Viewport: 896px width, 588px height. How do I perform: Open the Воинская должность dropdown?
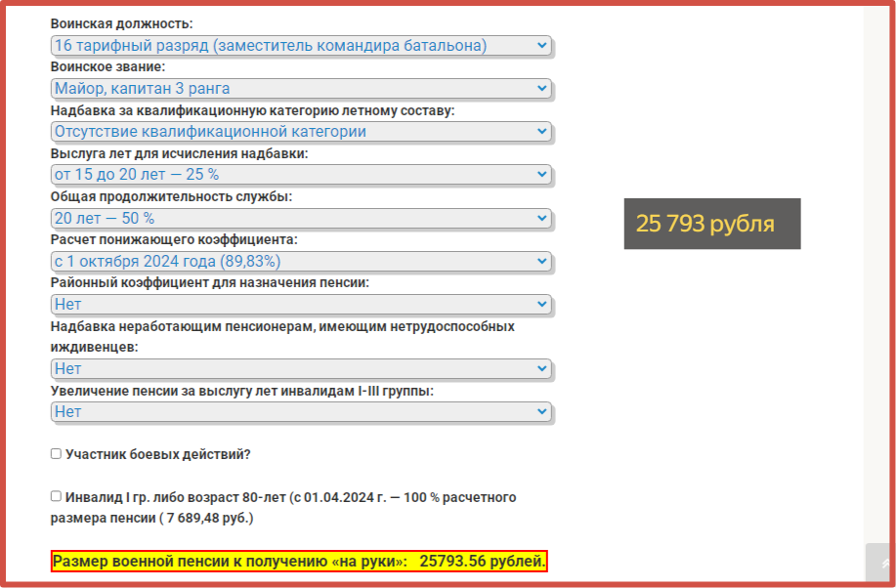pyautogui.click(x=301, y=45)
